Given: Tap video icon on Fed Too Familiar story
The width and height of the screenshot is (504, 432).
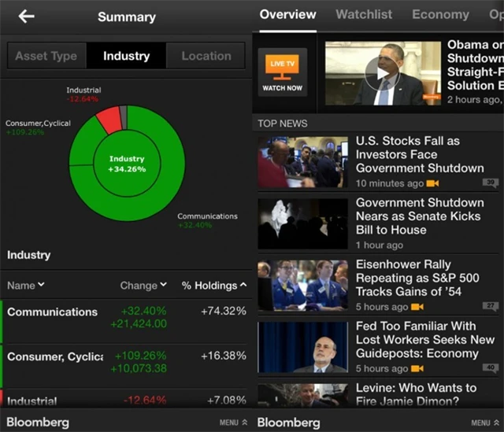Looking at the screenshot, I should pyautogui.click(x=417, y=368).
